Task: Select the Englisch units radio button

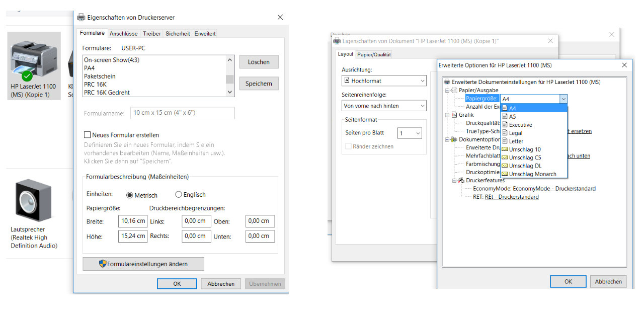Action: [179, 195]
